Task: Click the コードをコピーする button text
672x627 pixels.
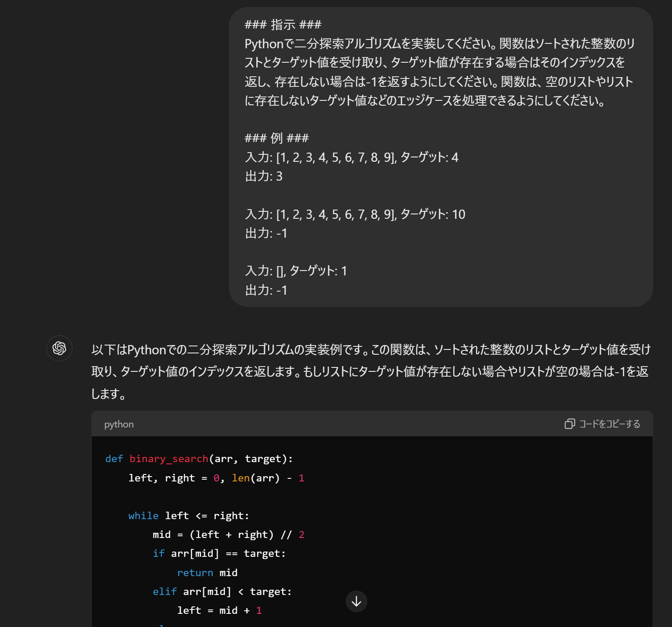Action: click(x=609, y=424)
